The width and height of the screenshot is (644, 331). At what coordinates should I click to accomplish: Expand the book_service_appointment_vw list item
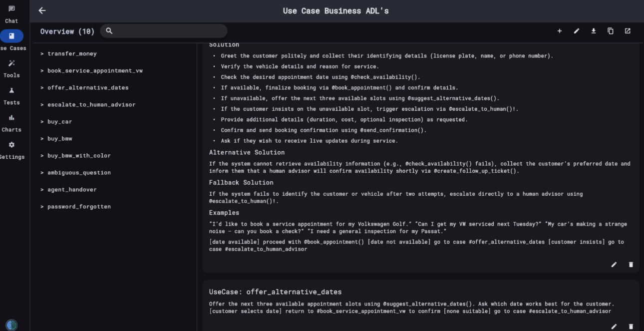click(91, 70)
